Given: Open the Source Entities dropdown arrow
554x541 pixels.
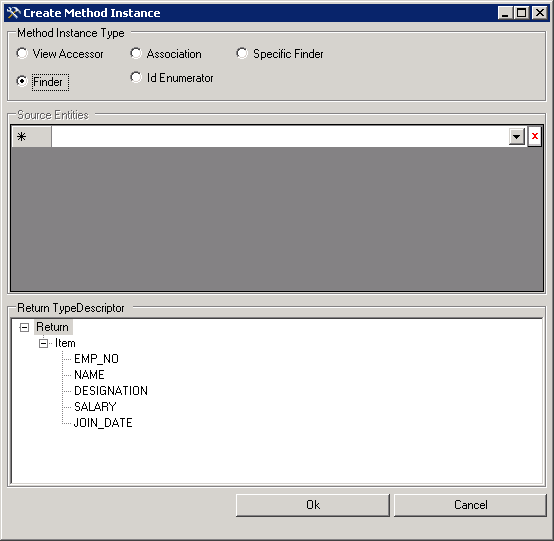Looking at the screenshot, I should click(x=517, y=136).
